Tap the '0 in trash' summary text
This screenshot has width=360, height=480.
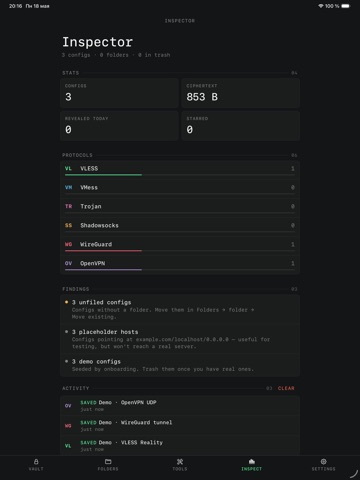[x=154, y=55]
